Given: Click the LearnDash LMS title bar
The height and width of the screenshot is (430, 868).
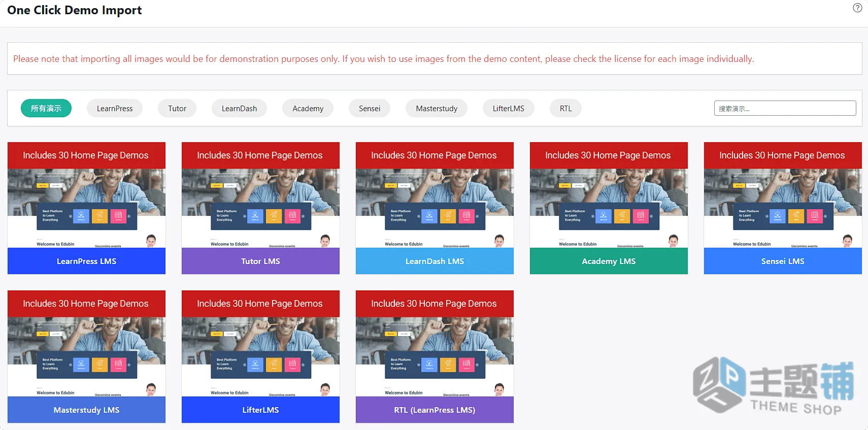Looking at the screenshot, I should click(x=435, y=261).
